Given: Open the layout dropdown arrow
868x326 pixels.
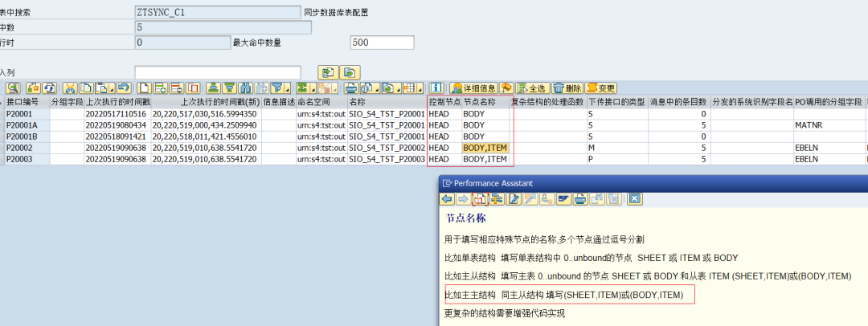Looking at the screenshot, I should [420, 88].
